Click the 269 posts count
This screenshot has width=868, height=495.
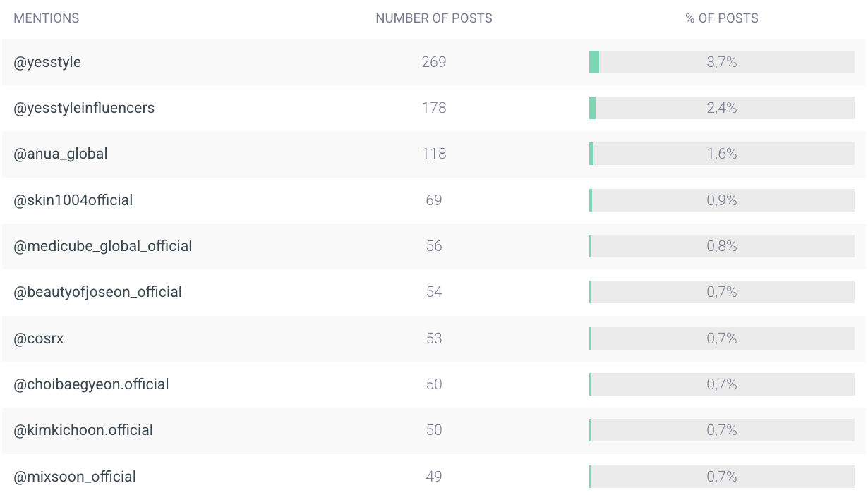click(434, 62)
